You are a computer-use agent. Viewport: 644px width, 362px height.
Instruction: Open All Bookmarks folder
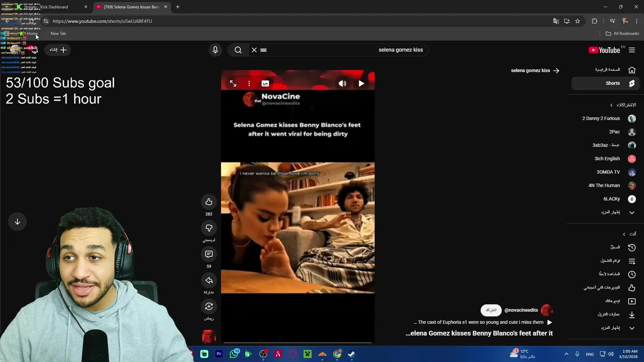click(x=622, y=34)
